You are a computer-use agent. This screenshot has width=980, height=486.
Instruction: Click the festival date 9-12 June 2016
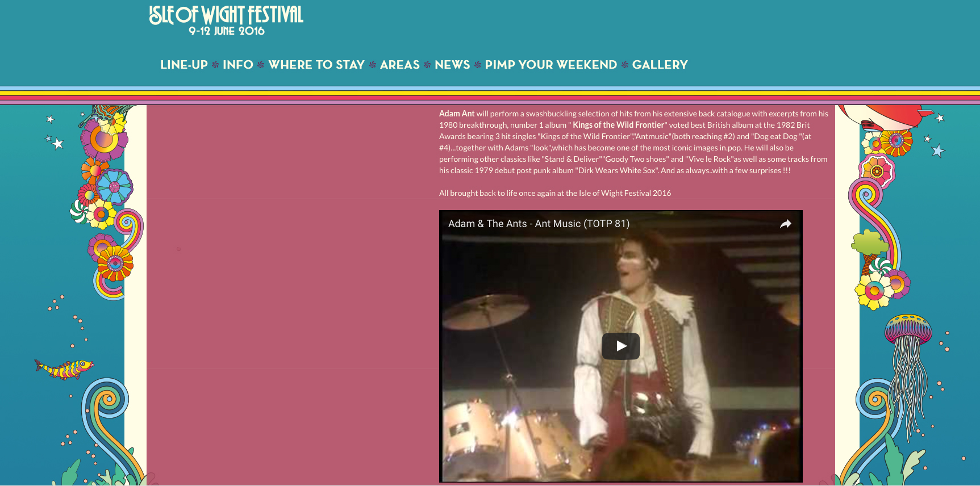coord(227,31)
